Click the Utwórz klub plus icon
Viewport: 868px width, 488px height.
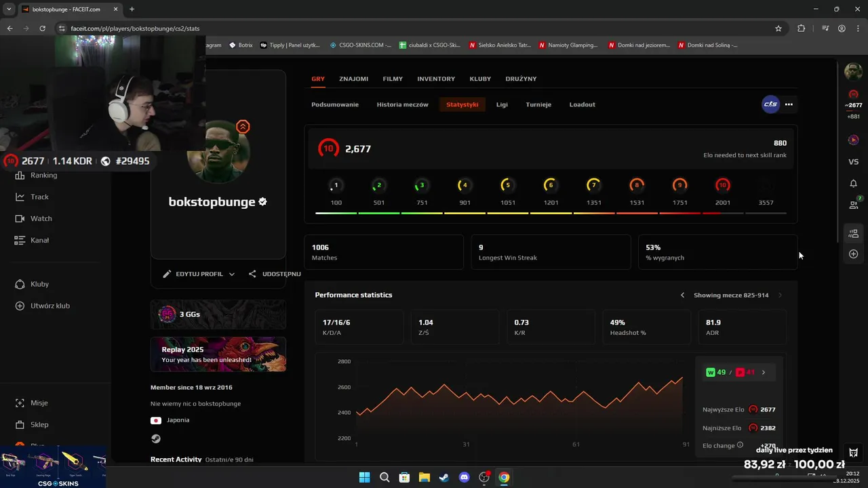pos(20,306)
